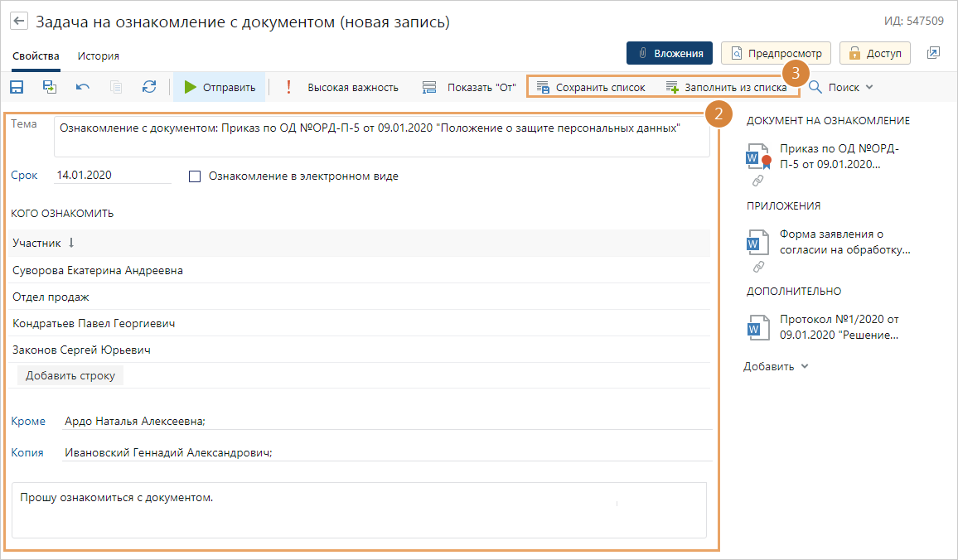The height and width of the screenshot is (560, 958).
Task: Select the Свойства tab
Action: coord(36,56)
